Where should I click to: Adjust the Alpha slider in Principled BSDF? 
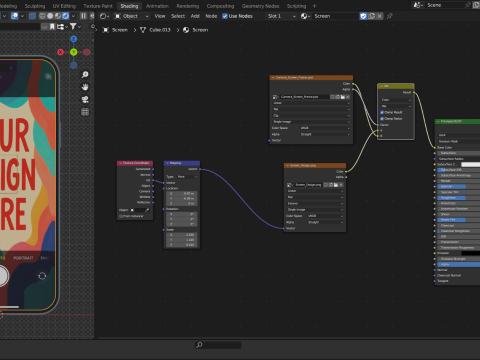(x=458, y=264)
